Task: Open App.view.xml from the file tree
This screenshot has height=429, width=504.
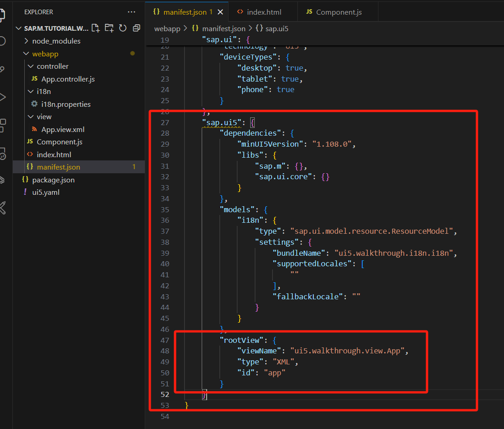Action: pos(63,129)
